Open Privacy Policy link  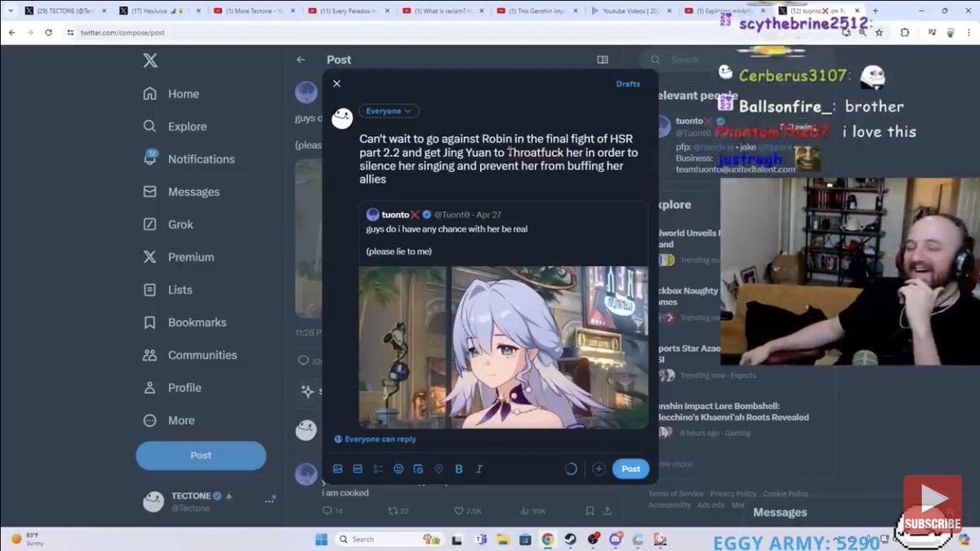[x=733, y=494]
